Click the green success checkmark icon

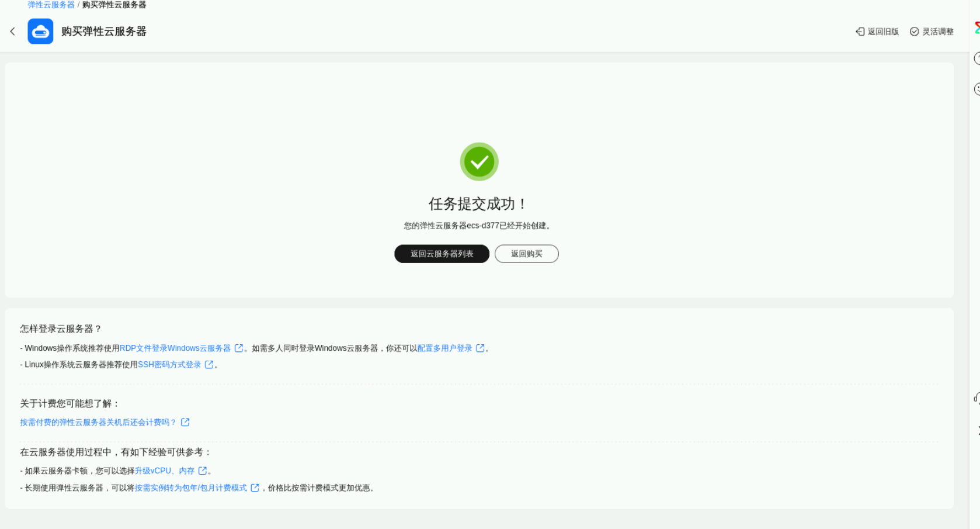click(x=479, y=162)
